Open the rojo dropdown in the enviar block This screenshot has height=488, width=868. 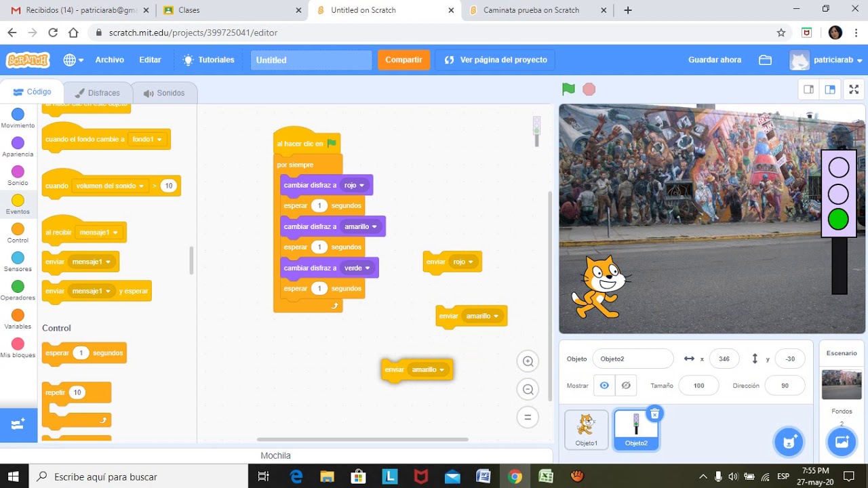coord(464,262)
